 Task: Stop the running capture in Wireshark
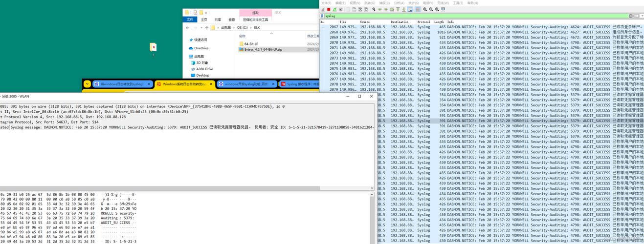point(329,9)
